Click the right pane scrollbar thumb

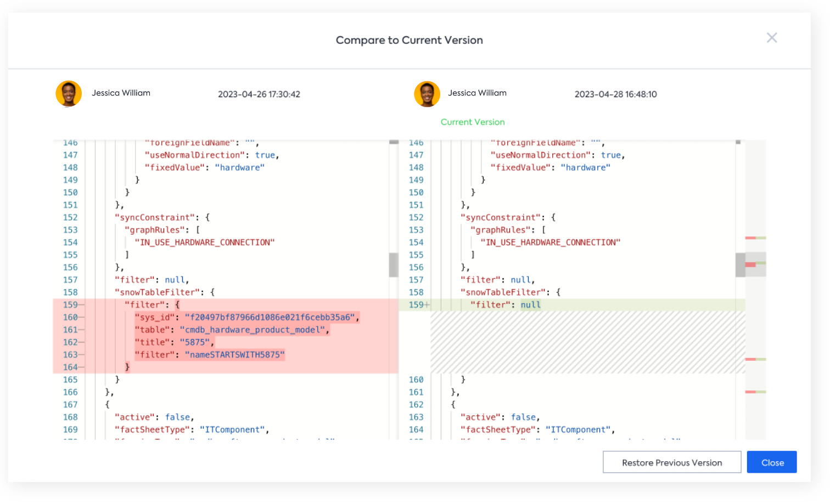[740, 265]
